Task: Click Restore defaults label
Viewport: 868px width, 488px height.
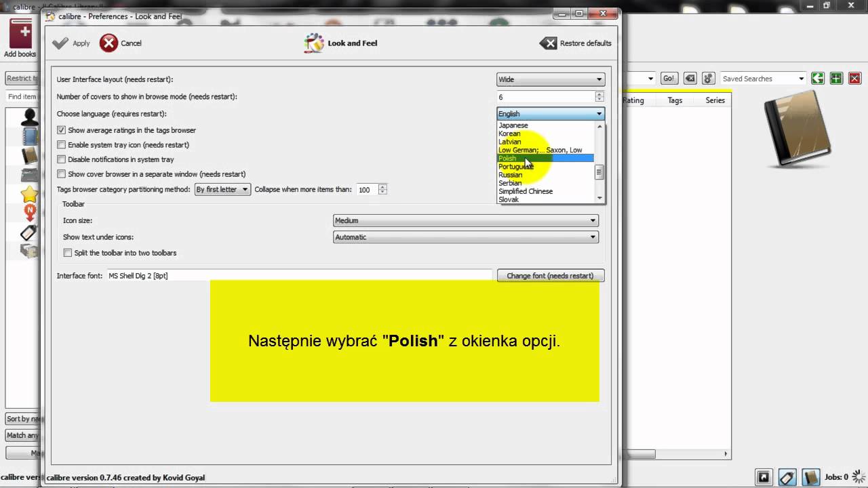Action: point(585,43)
